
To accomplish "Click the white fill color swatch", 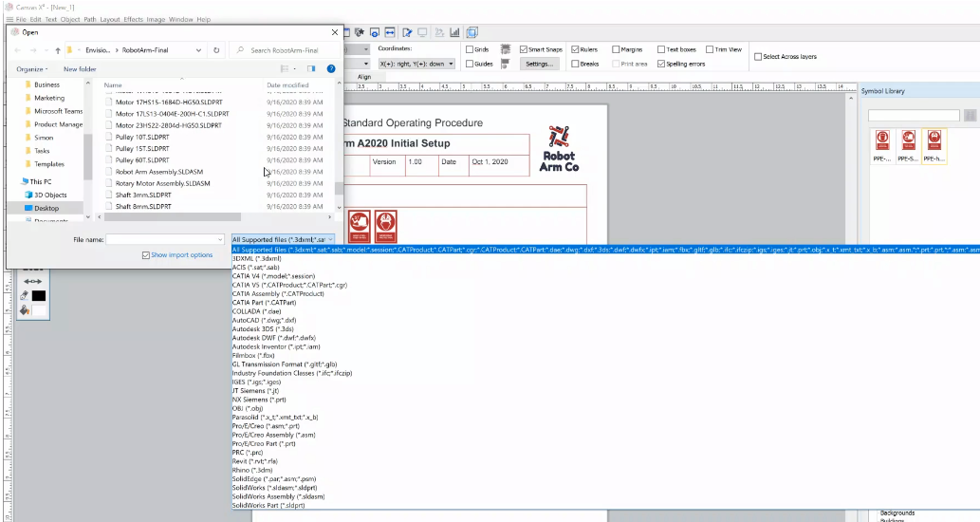I will (x=39, y=310).
